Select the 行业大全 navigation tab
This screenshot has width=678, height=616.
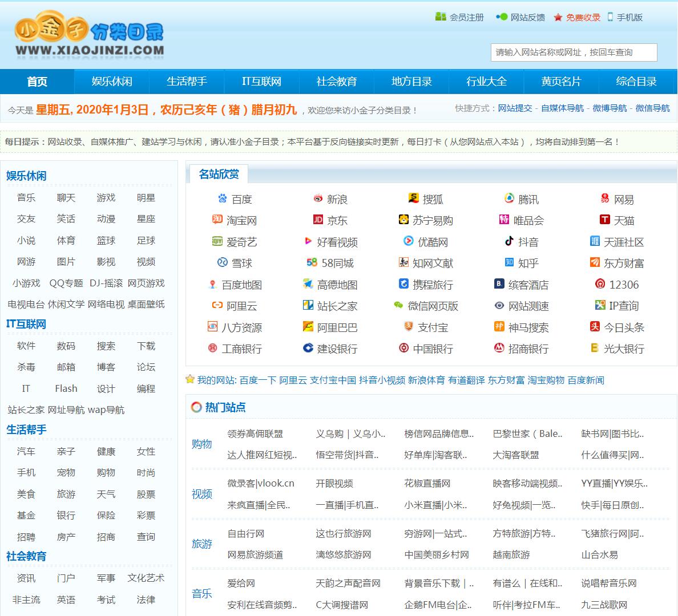[x=486, y=81]
